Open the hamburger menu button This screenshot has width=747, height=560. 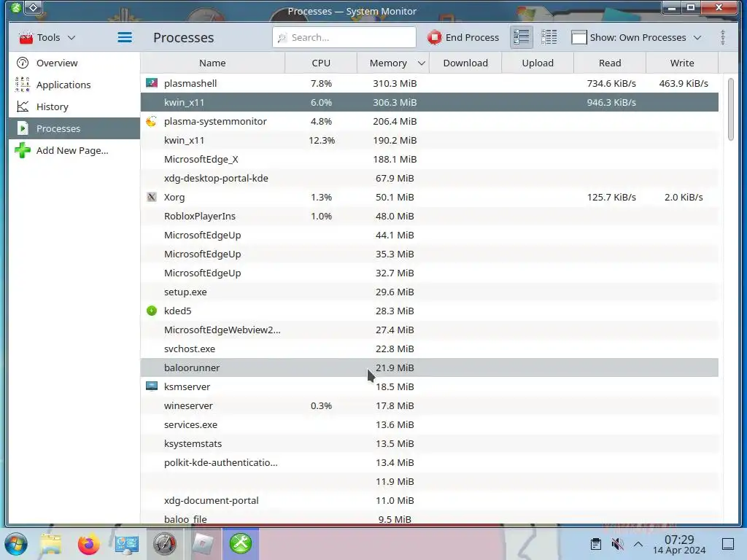pos(125,37)
